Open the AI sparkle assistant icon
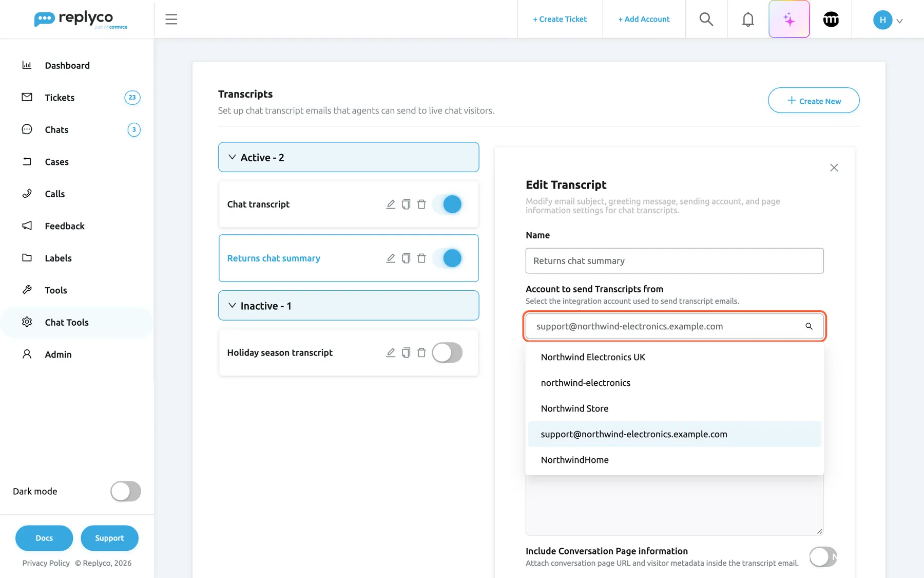Screen dimensions: 924x578 click(x=789, y=20)
